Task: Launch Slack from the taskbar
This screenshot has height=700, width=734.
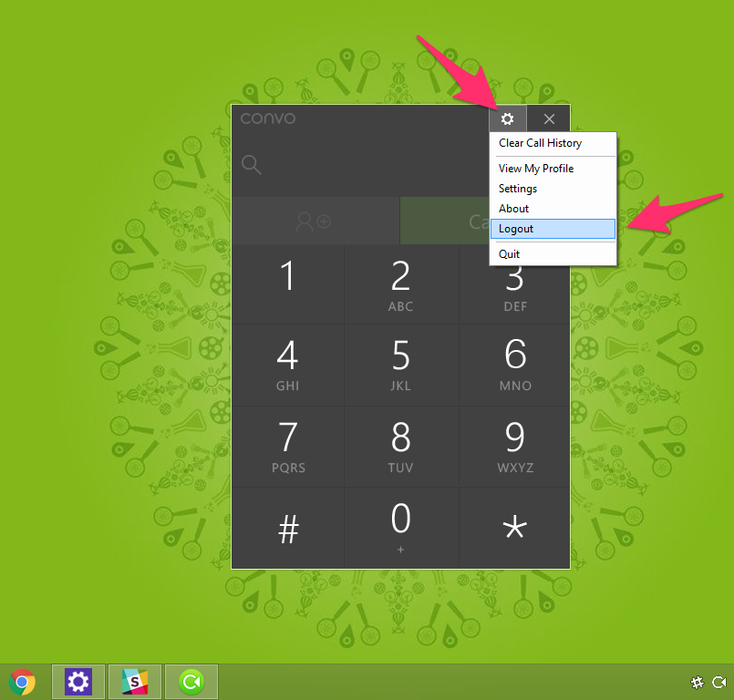Action: tap(135, 682)
